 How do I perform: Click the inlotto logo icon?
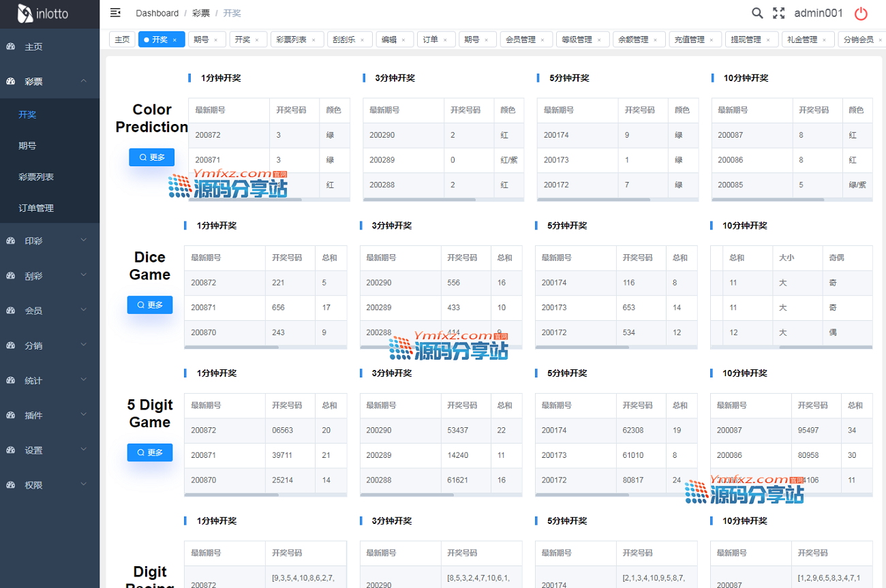pos(25,14)
